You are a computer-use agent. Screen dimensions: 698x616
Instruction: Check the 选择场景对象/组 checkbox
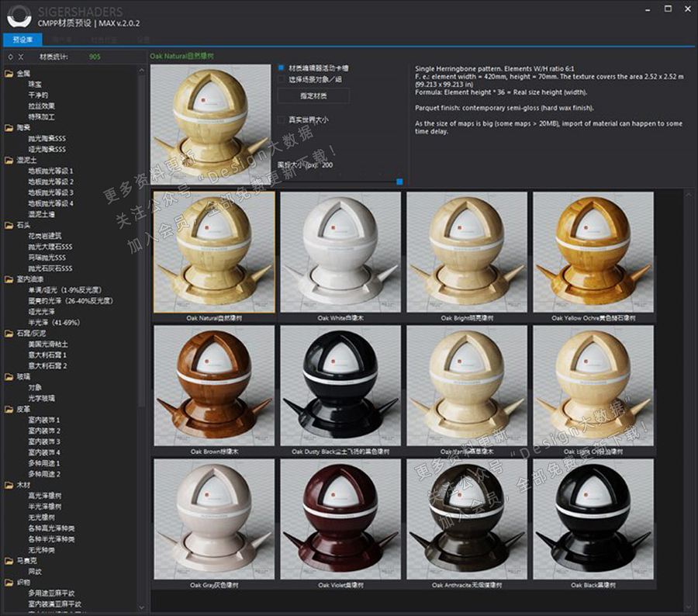click(282, 79)
